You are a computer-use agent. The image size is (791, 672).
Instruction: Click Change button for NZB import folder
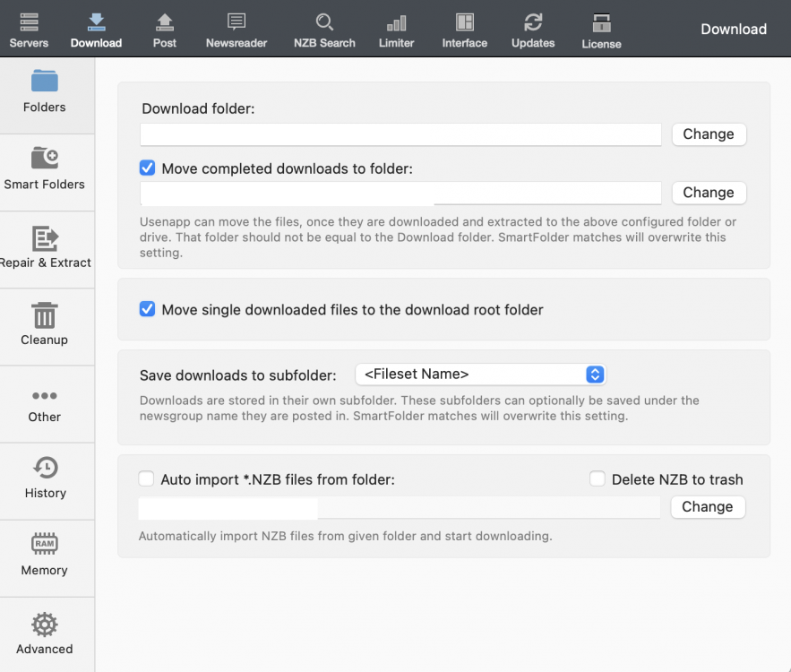(x=708, y=507)
